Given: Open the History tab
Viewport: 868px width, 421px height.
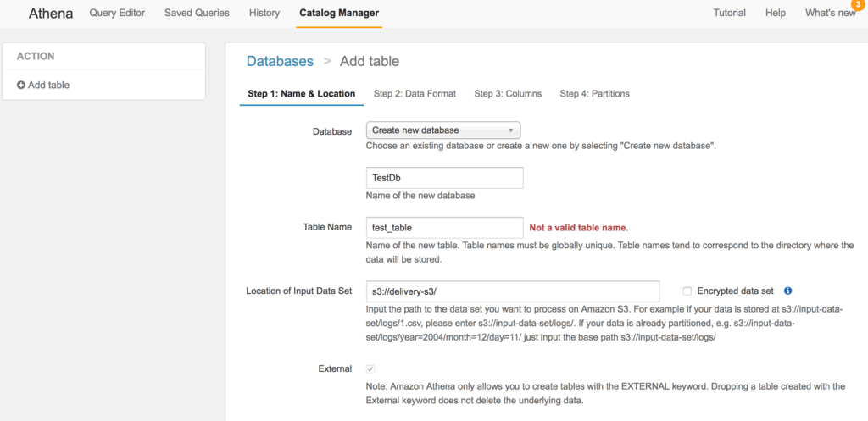Looking at the screenshot, I should [264, 13].
